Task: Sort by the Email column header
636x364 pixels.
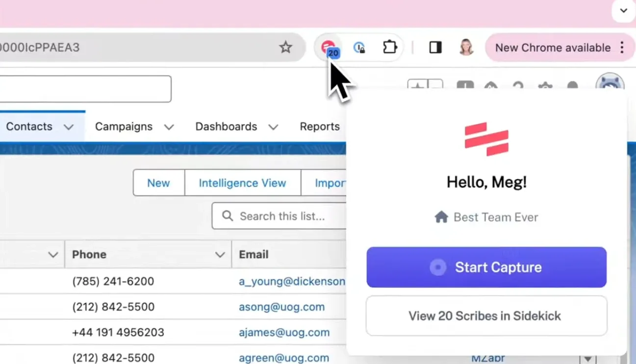Action: [254, 254]
